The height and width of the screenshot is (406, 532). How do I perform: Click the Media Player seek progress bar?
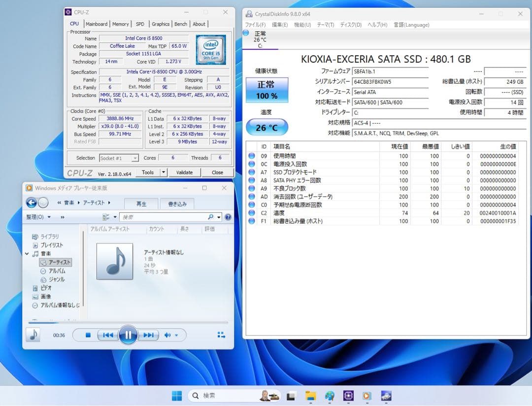128,323
